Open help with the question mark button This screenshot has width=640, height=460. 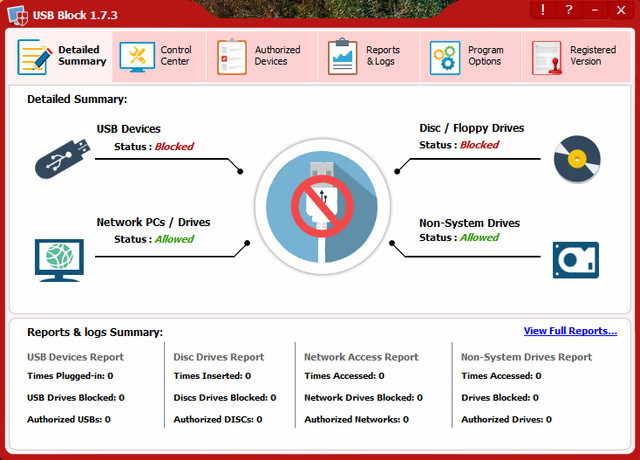[x=569, y=10]
